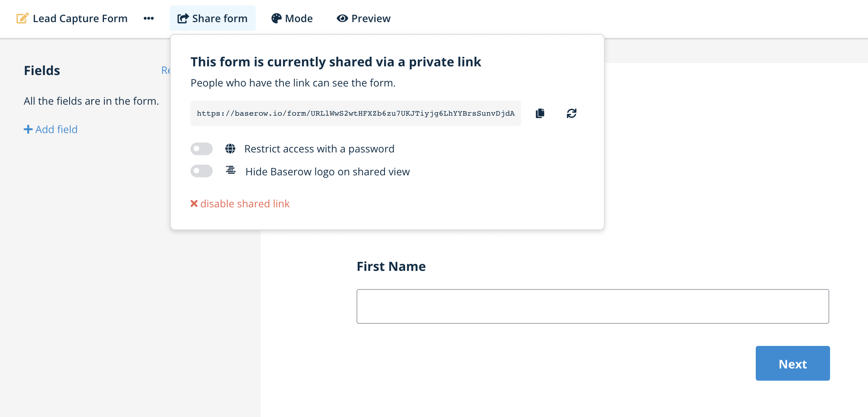
Task: Click the plus icon for Add field
Action: pos(28,129)
